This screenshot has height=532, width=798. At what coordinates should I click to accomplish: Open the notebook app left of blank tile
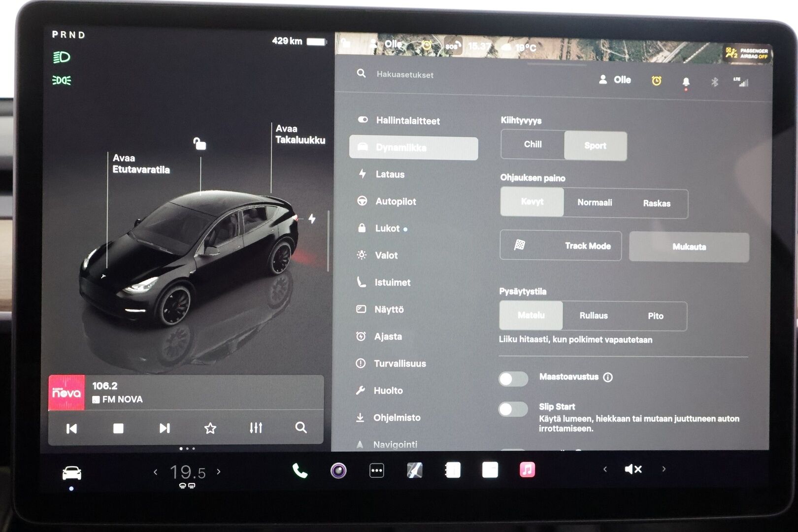pos(452,470)
